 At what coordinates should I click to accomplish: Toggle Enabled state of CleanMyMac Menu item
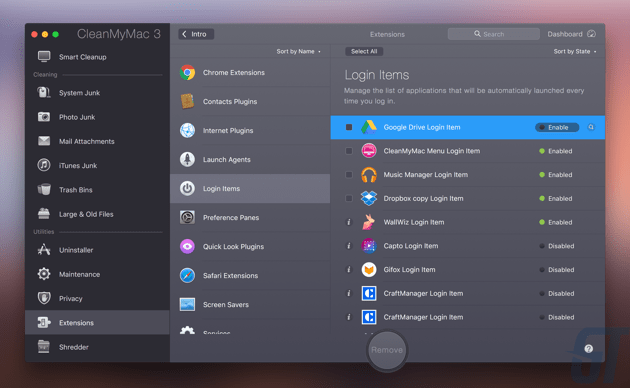[556, 151]
